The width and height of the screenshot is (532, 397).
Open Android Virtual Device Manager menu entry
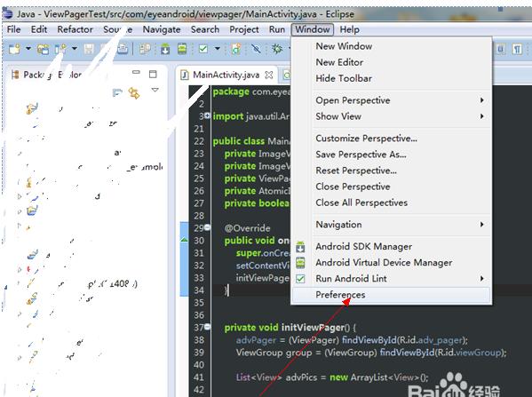click(x=392, y=263)
